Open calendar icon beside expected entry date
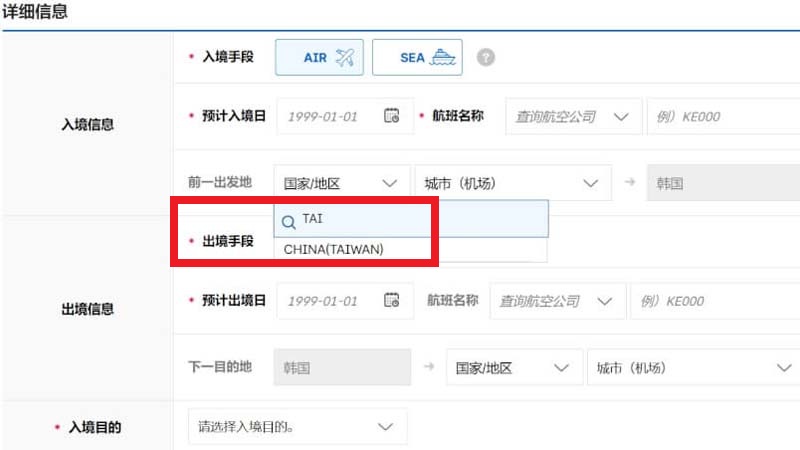The width and height of the screenshot is (800, 450). (x=392, y=116)
